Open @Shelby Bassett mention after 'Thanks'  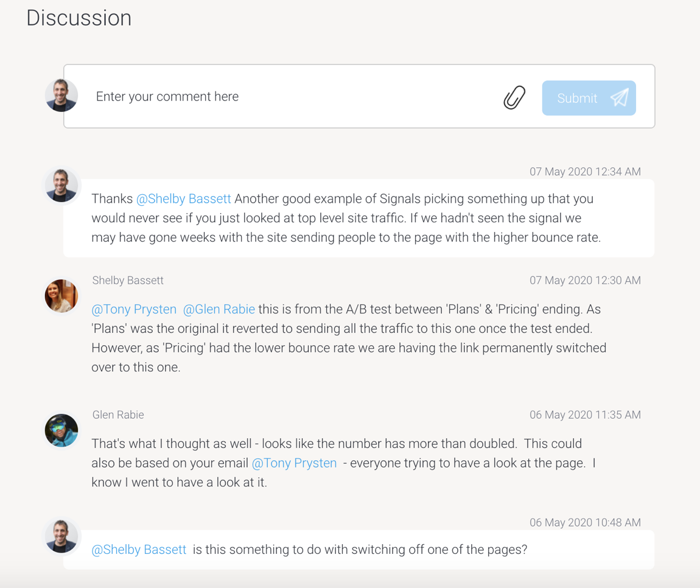pyautogui.click(x=183, y=199)
